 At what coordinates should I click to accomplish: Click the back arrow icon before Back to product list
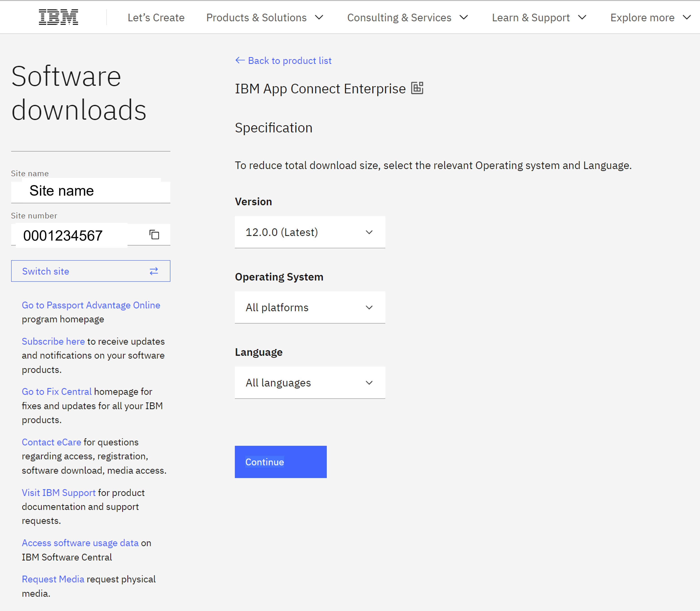click(240, 60)
